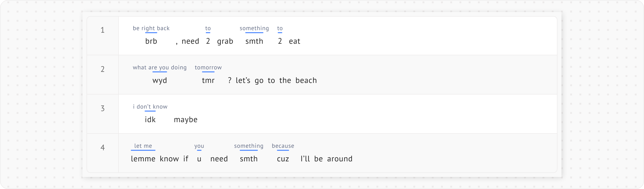
Task: Select the word "eat" in row 1
Action: [295, 41]
